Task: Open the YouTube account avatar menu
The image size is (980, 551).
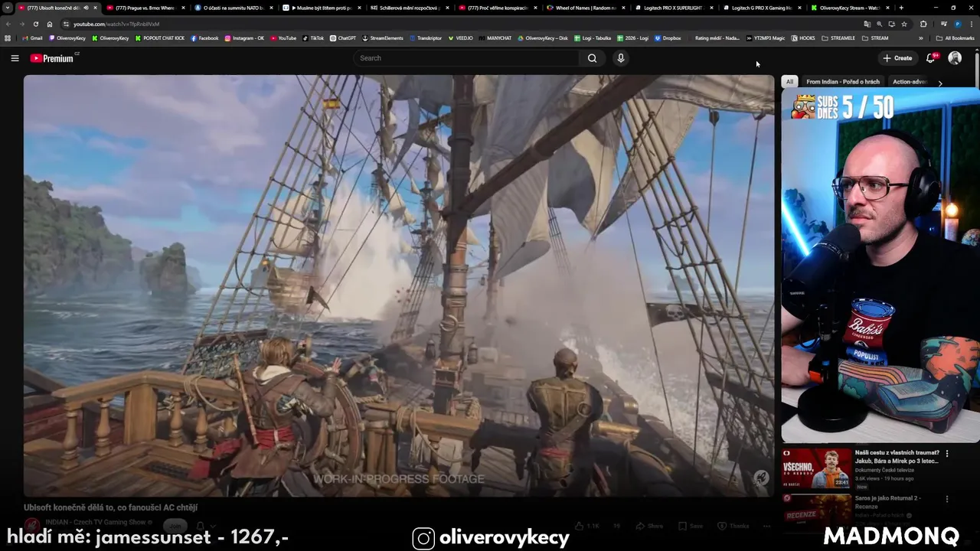Action: click(955, 58)
